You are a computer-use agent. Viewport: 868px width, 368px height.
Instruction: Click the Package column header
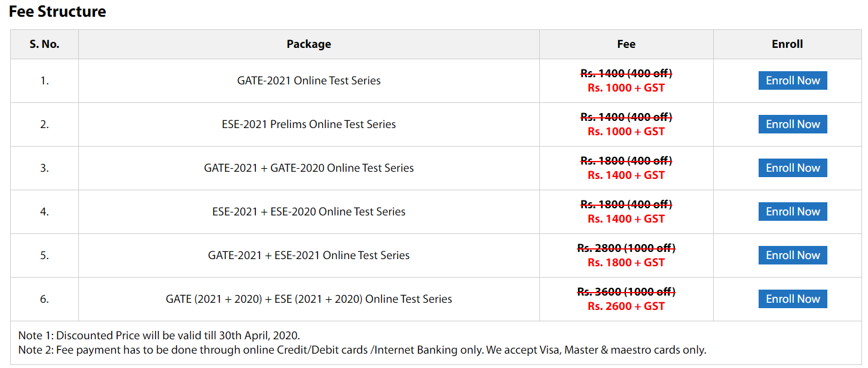(308, 44)
